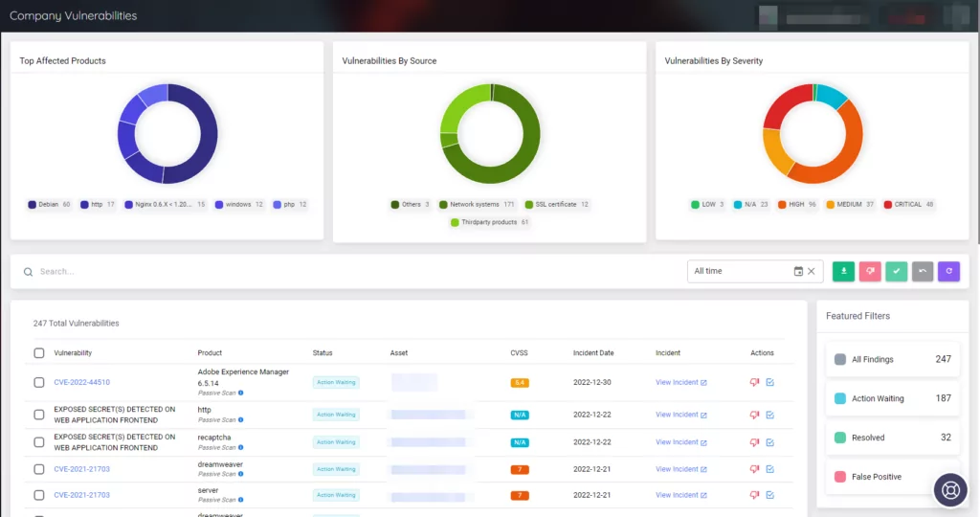Viewport: 980px width, 517px height.
Task: Select the All Findings featured filter
Action: (x=893, y=359)
